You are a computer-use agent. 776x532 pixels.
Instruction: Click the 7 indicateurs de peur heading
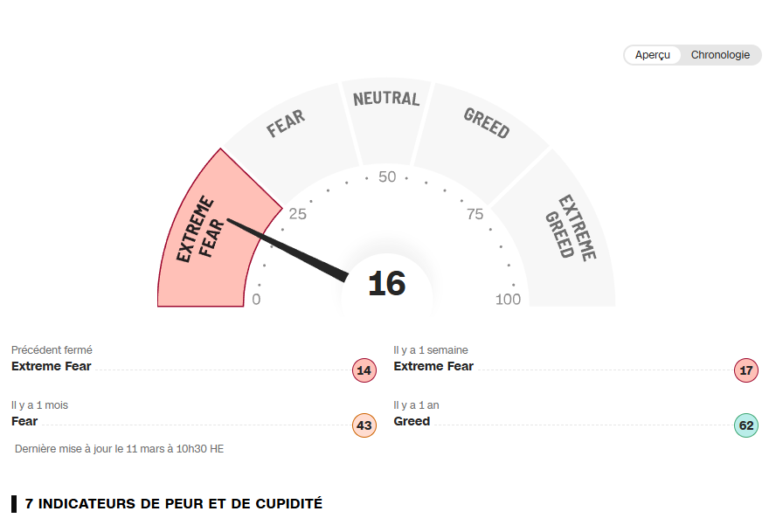[174, 504]
